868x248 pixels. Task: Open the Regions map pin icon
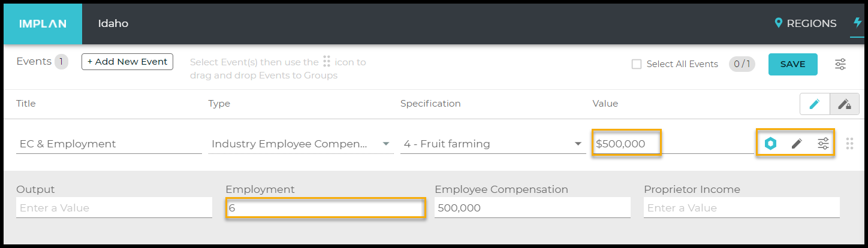[779, 23]
